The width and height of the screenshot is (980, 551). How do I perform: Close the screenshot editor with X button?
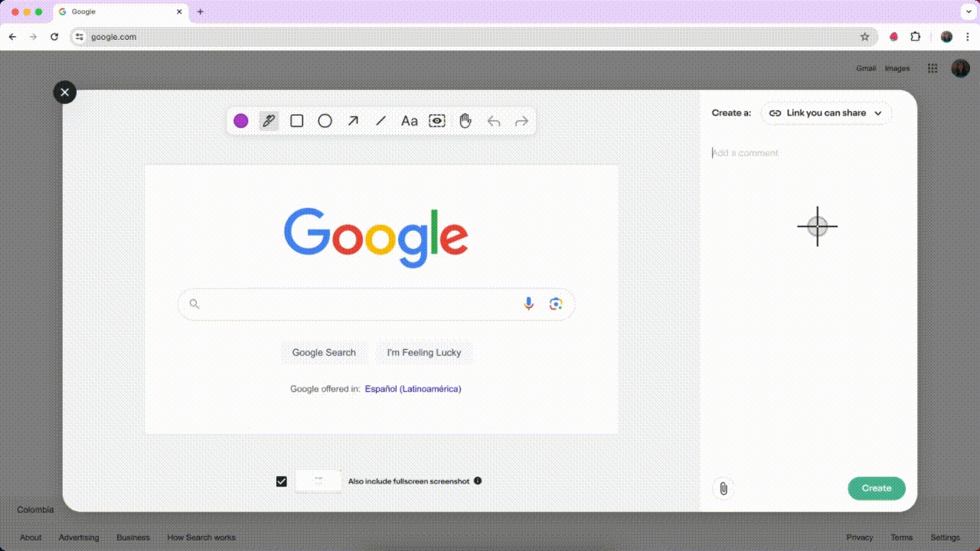[x=65, y=93]
